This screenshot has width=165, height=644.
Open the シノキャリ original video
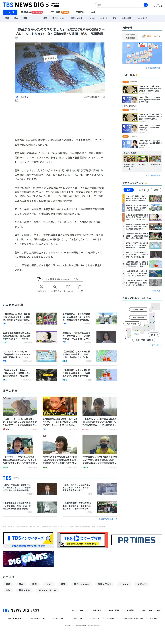click(x=142, y=160)
